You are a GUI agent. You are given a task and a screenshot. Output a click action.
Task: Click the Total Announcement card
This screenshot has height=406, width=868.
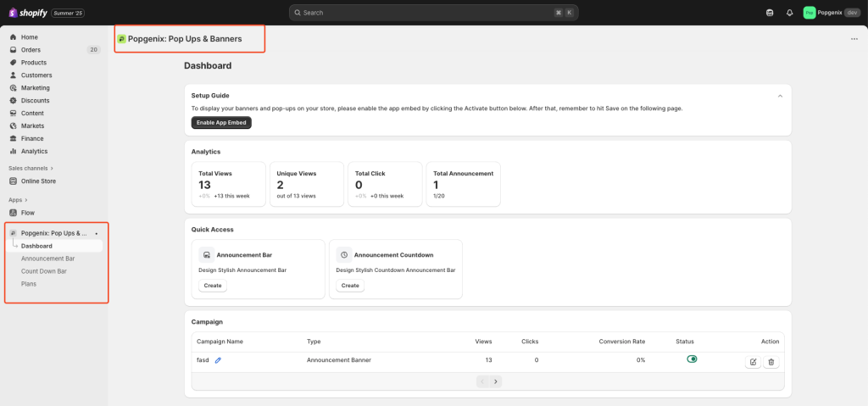click(464, 184)
